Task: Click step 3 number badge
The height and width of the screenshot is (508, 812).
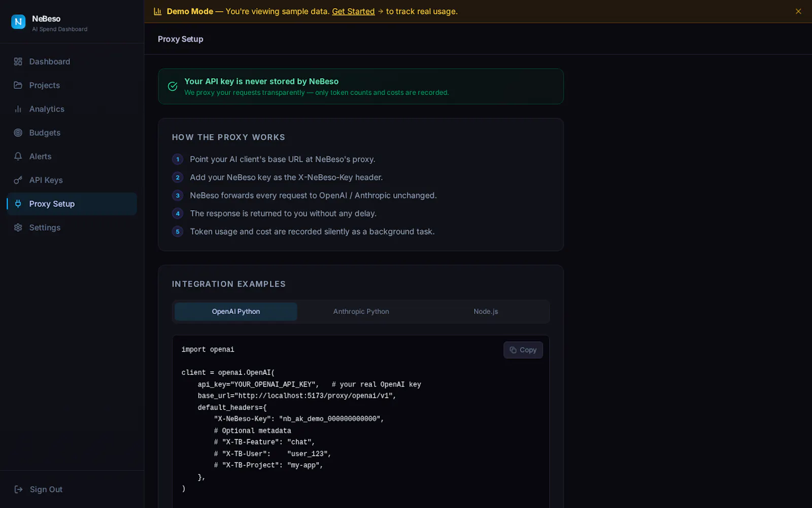Action: [x=178, y=196]
